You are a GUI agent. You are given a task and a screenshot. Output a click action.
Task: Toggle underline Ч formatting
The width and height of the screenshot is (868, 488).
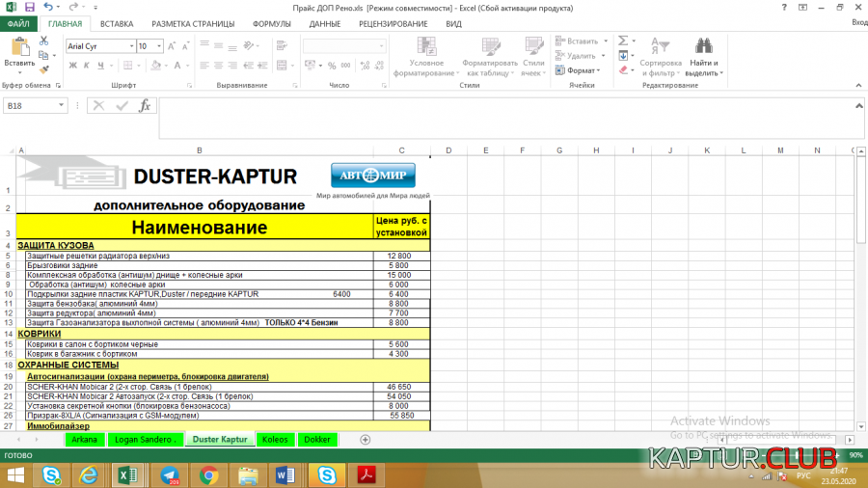click(x=100, y=66)
